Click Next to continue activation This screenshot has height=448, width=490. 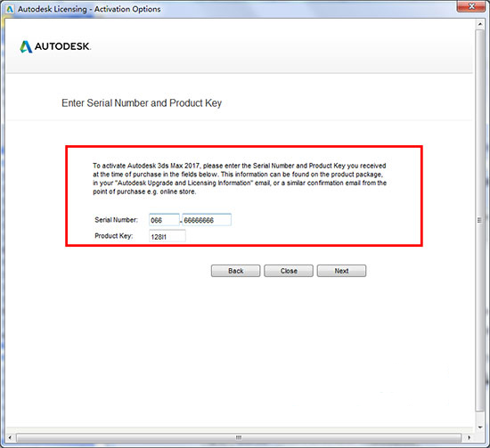click(341, 271)
